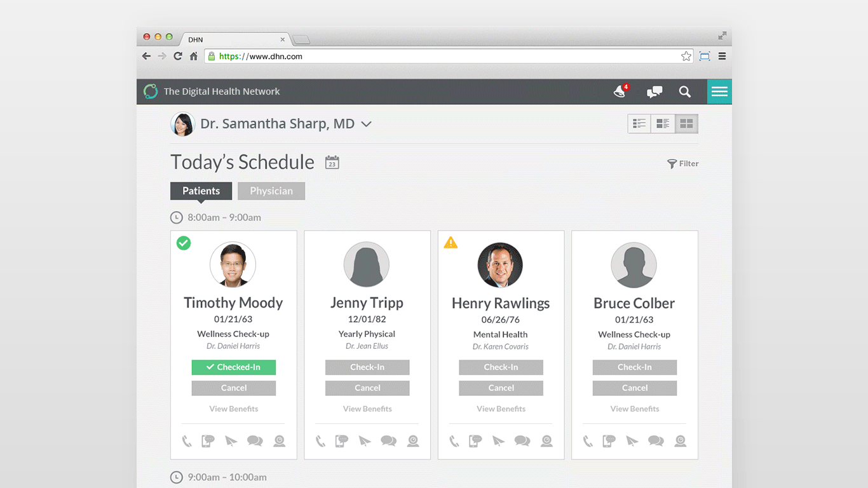This screenshot has width=868, height=488.
Task: Open the chat messages icon in header
Action: tap(654, 92)
